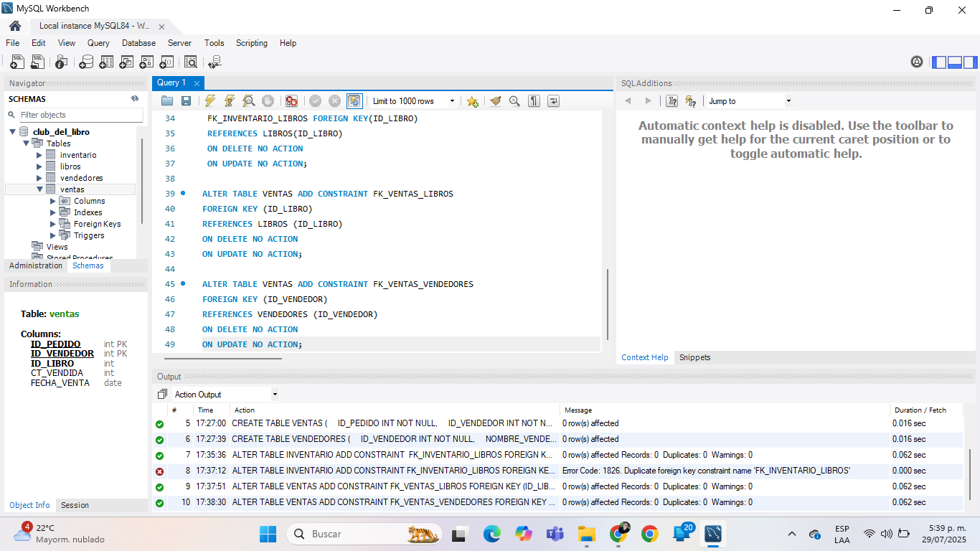Click the taskbar Buscar search box
Screen dimensions: 980x551
pos(364,534)
